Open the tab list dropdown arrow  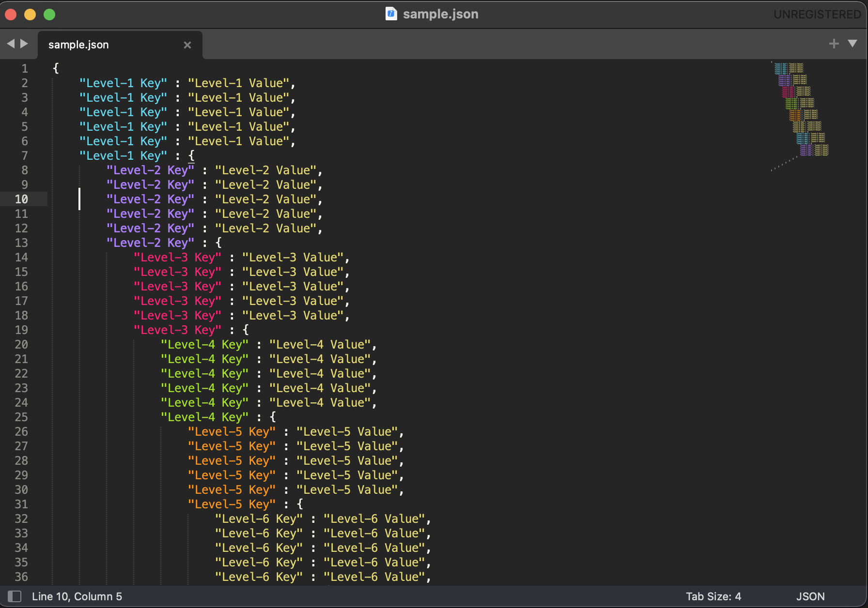point(852,44)
